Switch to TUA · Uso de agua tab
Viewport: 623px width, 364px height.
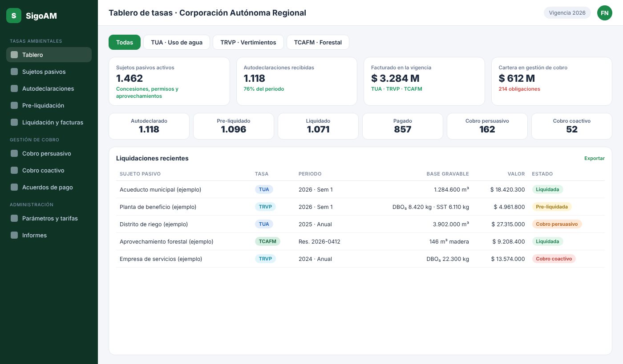pyautogui.click(x=177, y=42)
